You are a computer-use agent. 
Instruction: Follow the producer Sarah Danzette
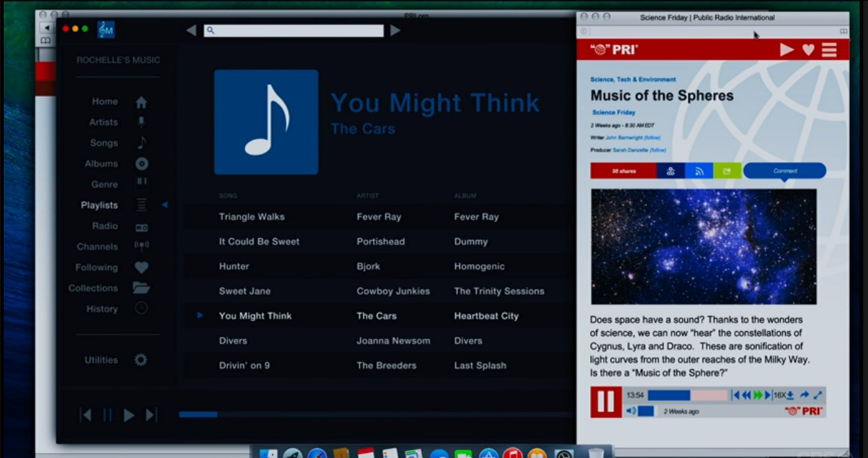[x=658, y=150]
